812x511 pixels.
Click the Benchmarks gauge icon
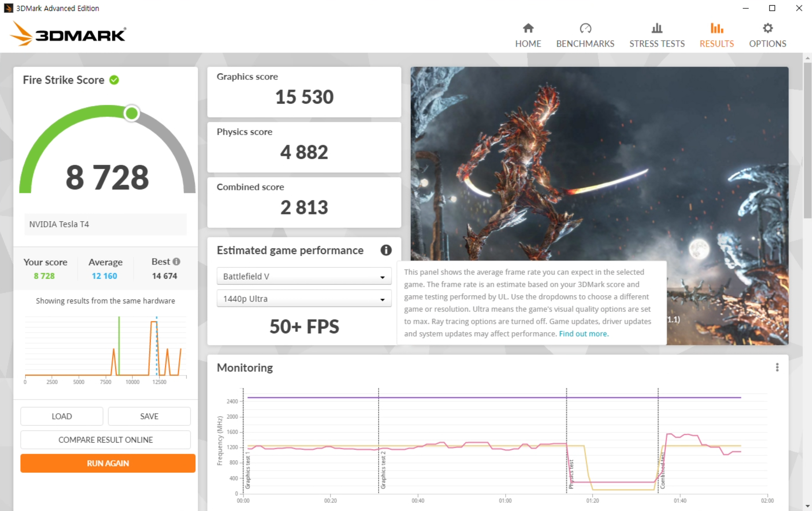[585, 28]
